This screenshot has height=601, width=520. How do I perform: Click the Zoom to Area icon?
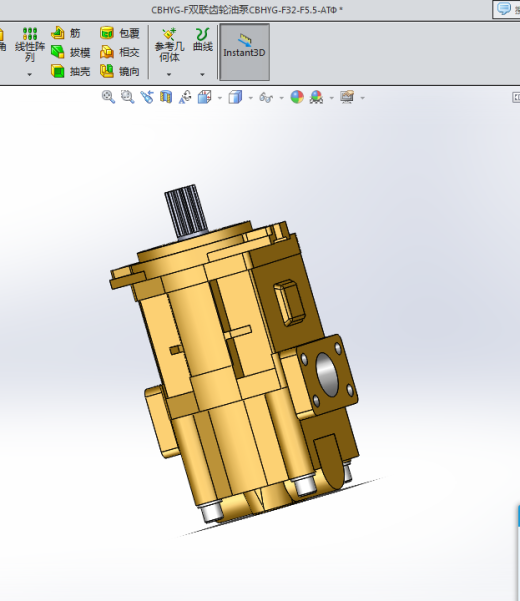tap(127, 97)
